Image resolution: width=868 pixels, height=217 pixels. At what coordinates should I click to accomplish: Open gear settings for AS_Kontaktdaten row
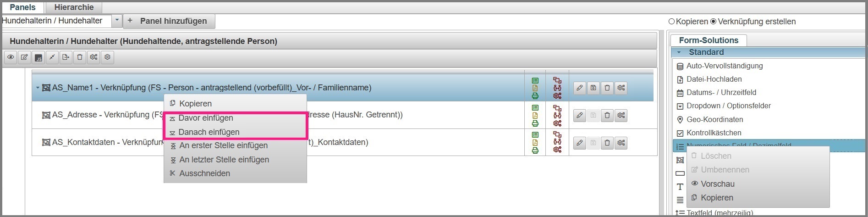(x=621, y=143)
